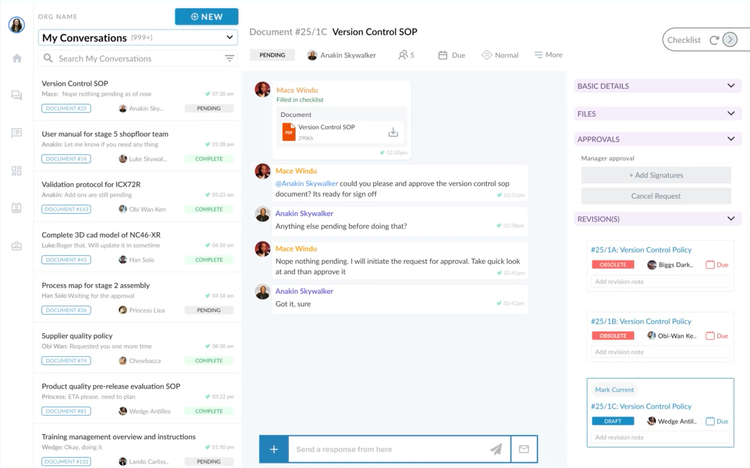Open Supplier quality policy conversation
Image resolution: width=750 pixels, height=468 pixels.
[x=138, y=348]
